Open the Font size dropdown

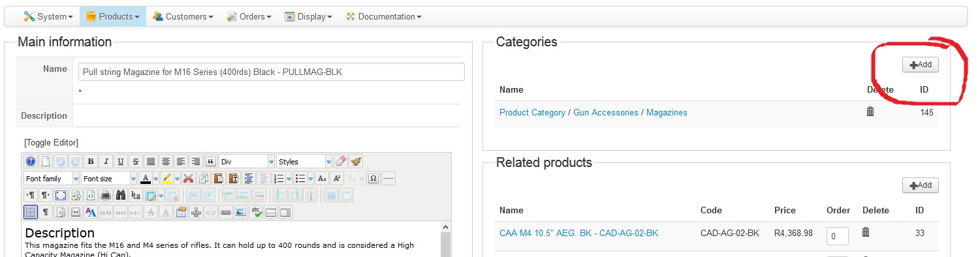click(110, 178)
